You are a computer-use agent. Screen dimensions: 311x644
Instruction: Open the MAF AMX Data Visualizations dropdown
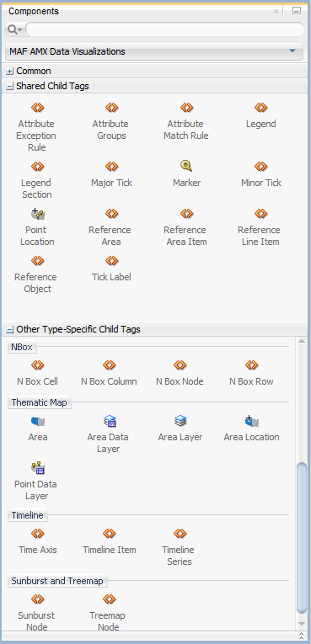[155, 51]
